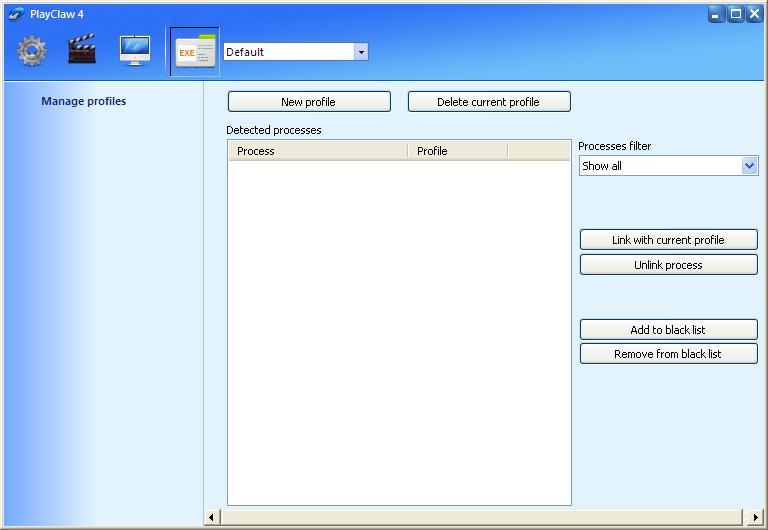
Task: Click the PlayClaw 4 title bar logo
Action: [x=16, y=14]
